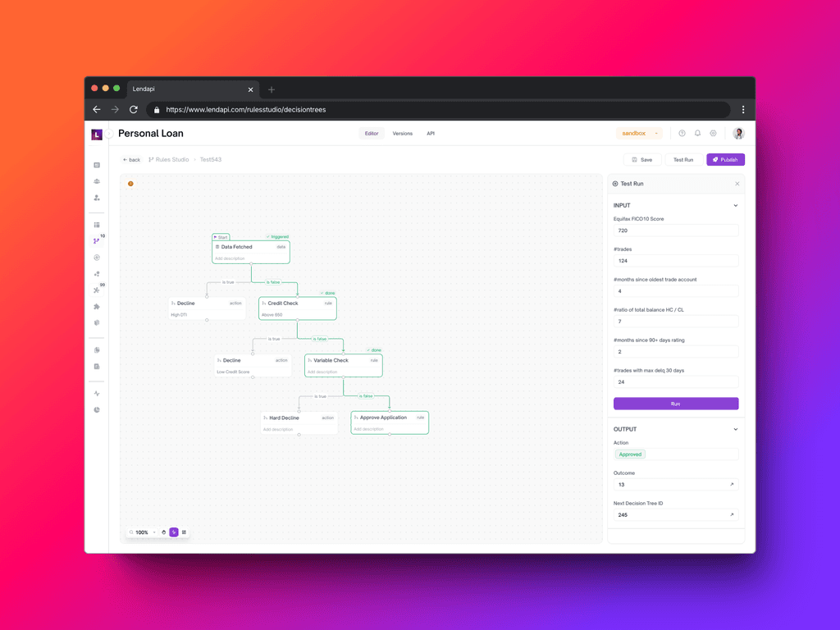Toggle the grid view tool on canvas toolbar
Screen dimensions: 840x630
point(184,532)
